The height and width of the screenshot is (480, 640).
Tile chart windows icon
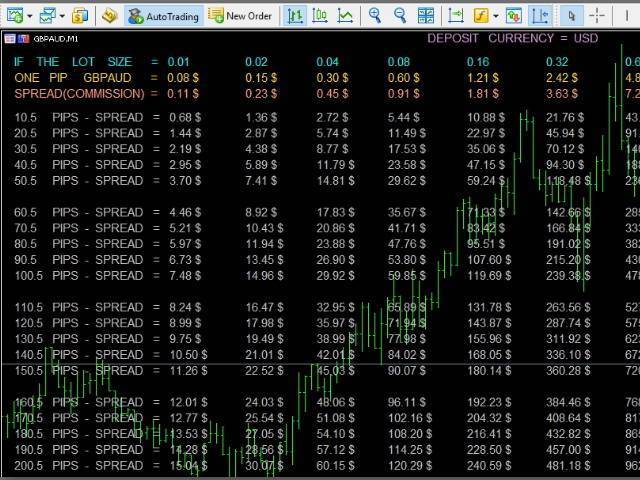click(x=426, y=15)
